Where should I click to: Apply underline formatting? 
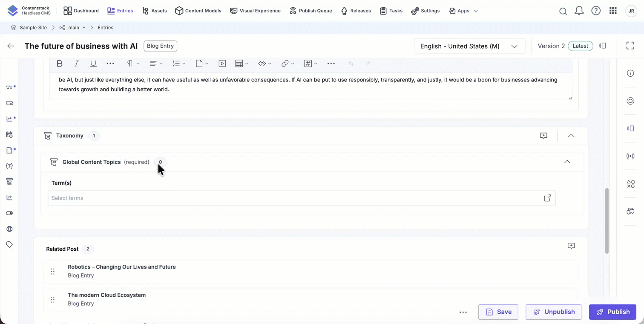(x=93, y=64)
